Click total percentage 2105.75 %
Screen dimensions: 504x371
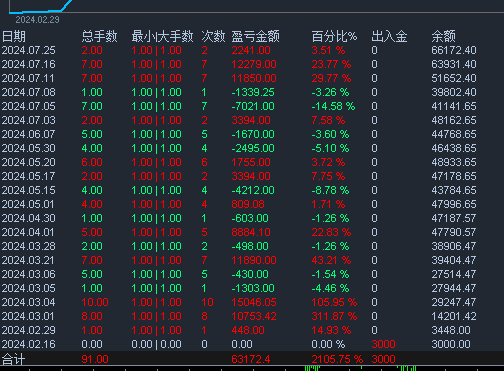[x=337, y=359]
